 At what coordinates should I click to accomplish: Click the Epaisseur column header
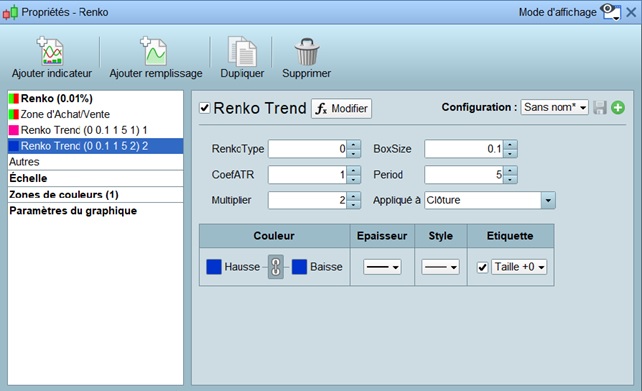[382, 236]
